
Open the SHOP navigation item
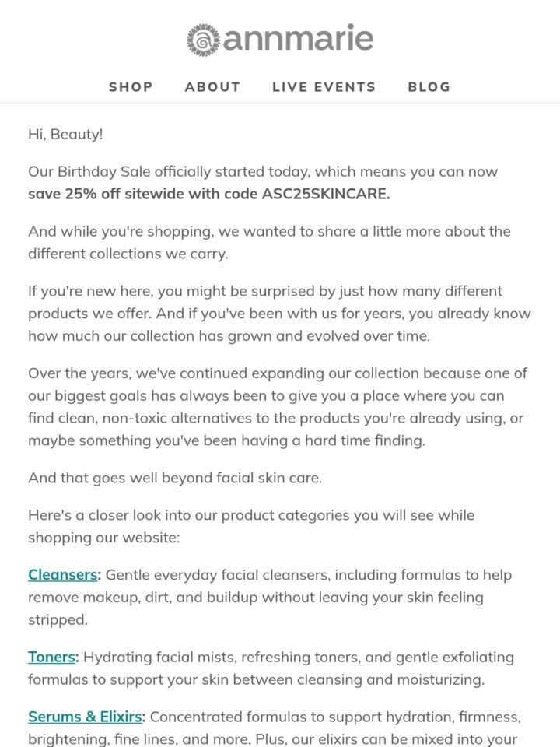(131, 86)
